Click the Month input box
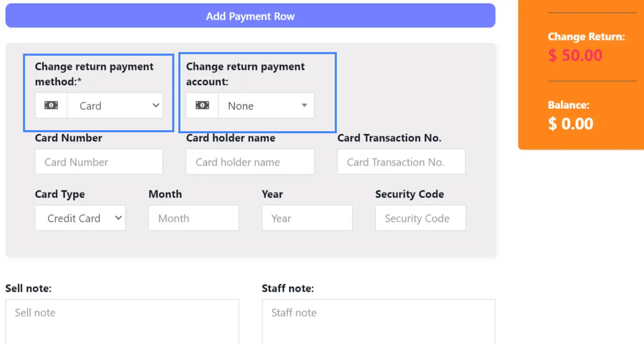 coord(194,218)
